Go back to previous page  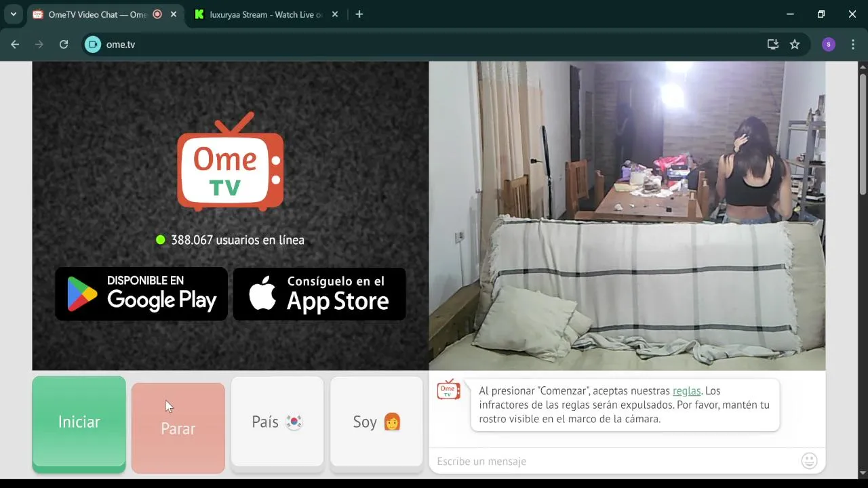coord(15,44)
